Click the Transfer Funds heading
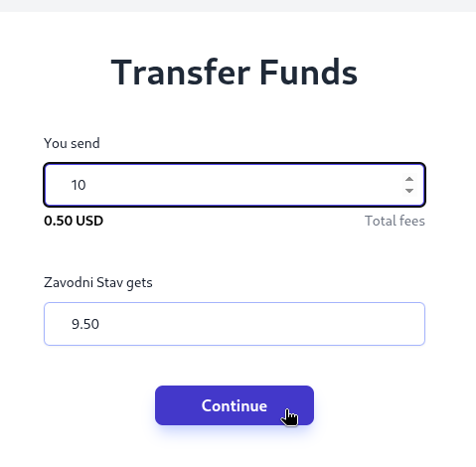The height and width of the screenshot is (467, 476). pyautogui.click(x=235, y=73)
